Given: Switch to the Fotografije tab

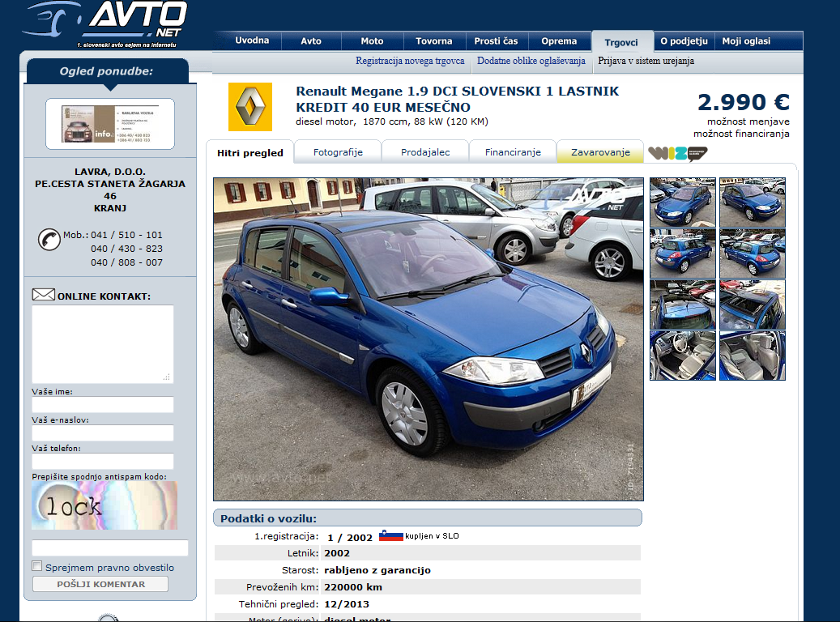Looking at the screenshot, I should pos(338,152).
